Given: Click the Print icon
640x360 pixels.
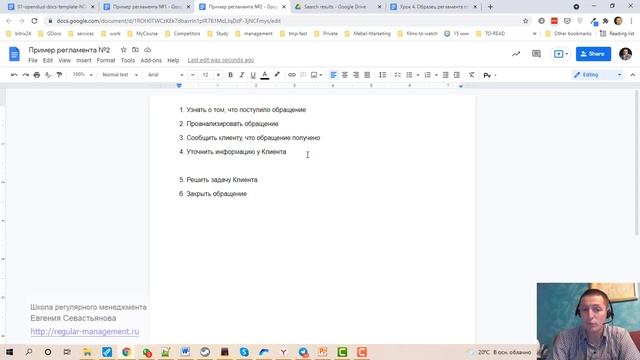Looking at the screenshot, I should click(x=37, y=75).
